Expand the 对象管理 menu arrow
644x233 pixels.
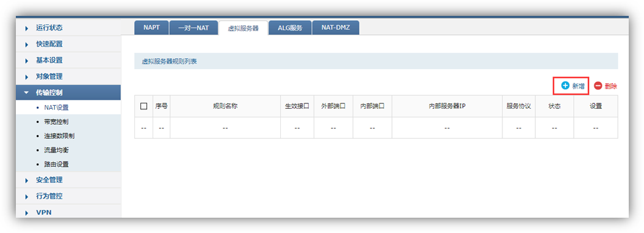tap(27, 77)
